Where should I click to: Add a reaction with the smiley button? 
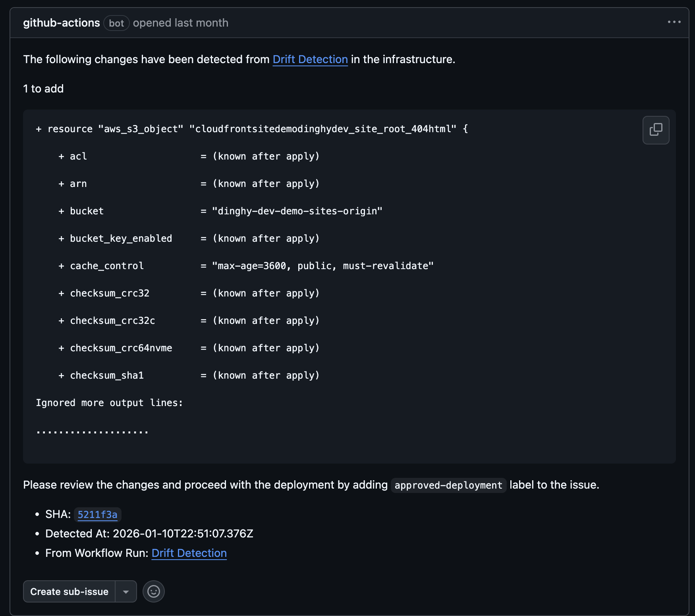[153, 591]
